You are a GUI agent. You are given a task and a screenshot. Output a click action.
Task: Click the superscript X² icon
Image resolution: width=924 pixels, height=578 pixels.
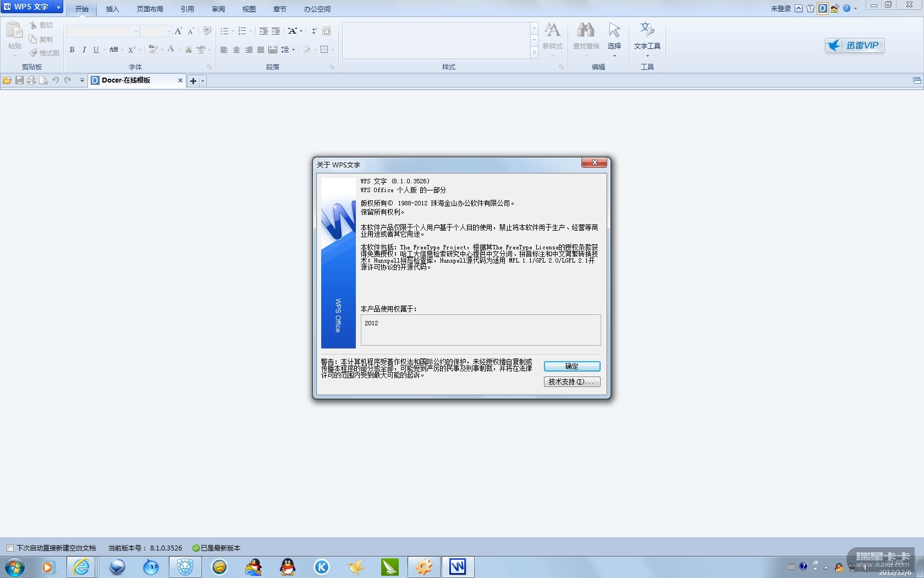[x=131, y=50]
